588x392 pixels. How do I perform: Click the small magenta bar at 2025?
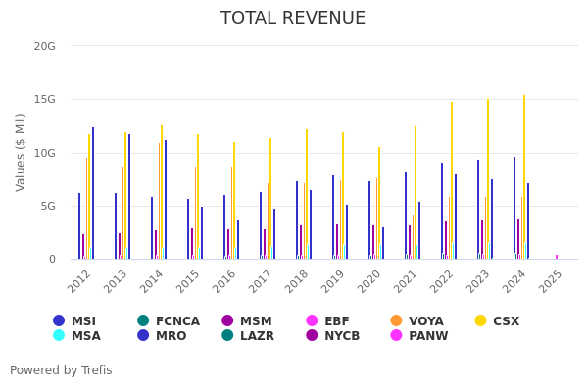[557, 257]
